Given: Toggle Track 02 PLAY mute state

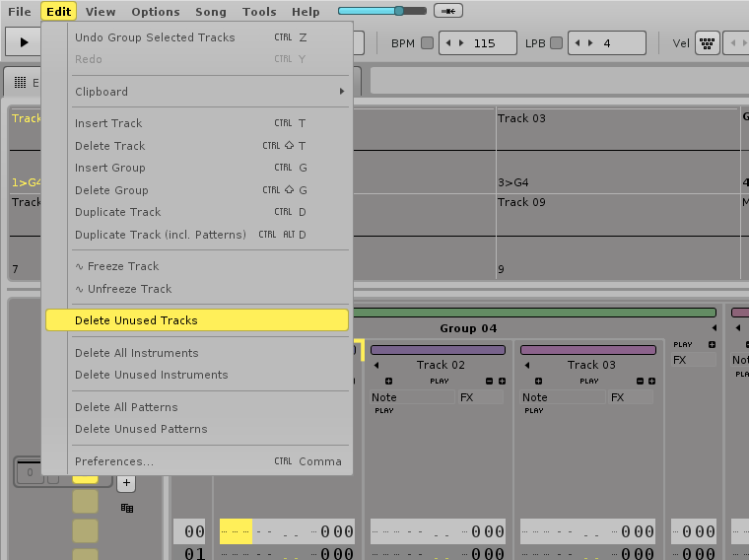Looking at the screenshot, I should coord(439,381).
